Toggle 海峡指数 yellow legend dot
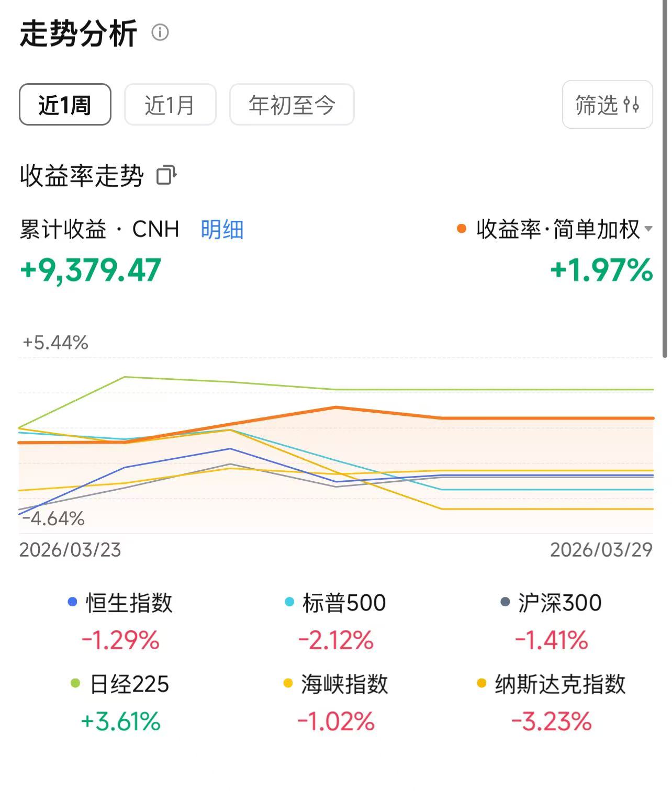This screenshot has height=803, width=672. tap(287, 684)
